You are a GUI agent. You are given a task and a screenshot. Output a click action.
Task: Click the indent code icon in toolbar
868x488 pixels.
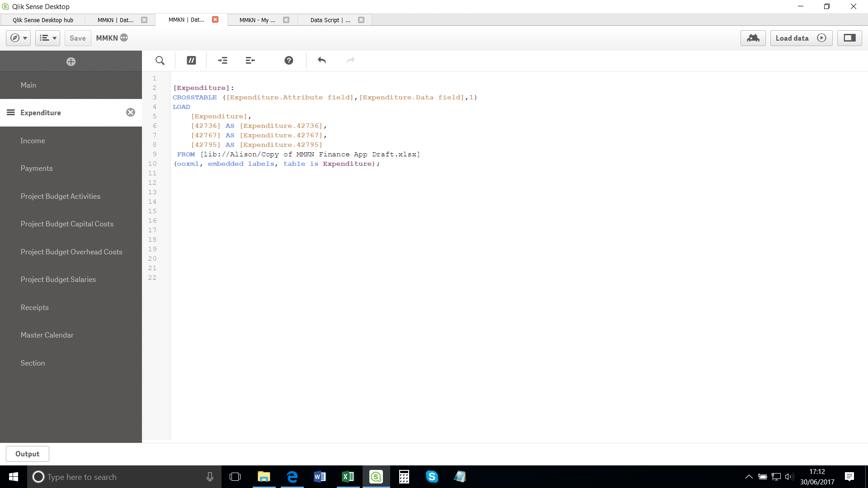click(x=222, y=60)
